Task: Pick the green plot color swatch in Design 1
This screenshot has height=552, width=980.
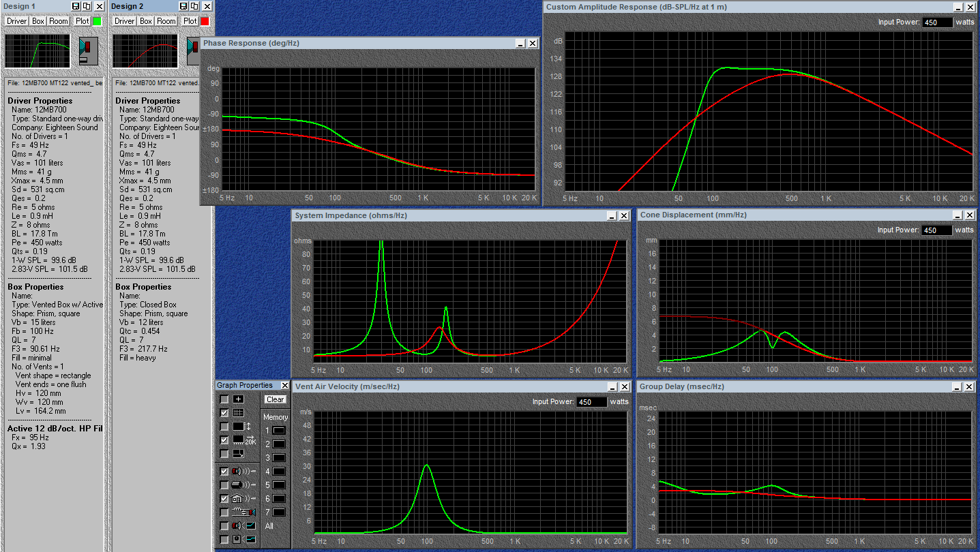Action: click(x=97, y=21)
